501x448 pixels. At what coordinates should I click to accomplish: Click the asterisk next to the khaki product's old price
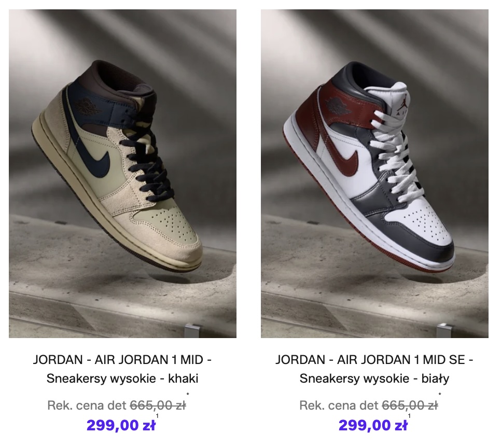pos(188,395)
